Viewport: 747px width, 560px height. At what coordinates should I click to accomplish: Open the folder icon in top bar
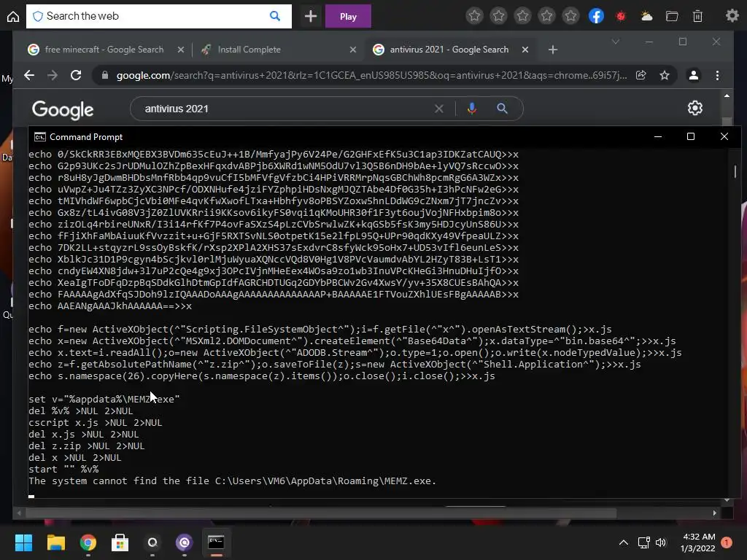coord(672,16)
